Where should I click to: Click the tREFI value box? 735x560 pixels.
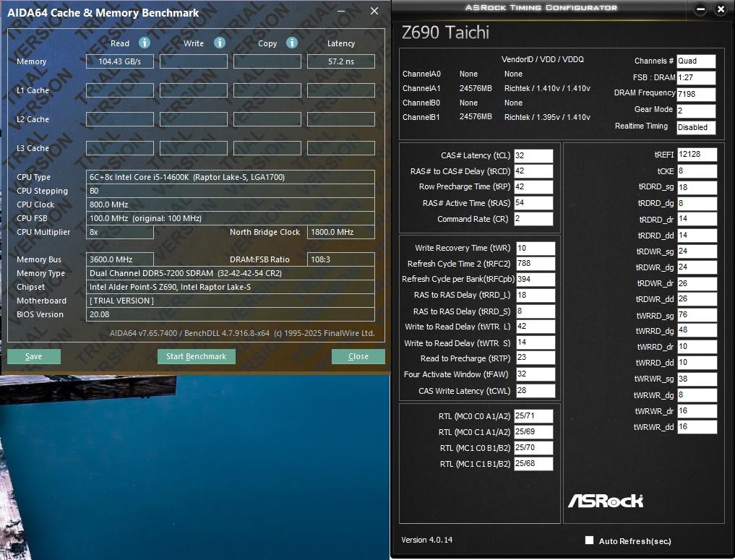point(697,155)
